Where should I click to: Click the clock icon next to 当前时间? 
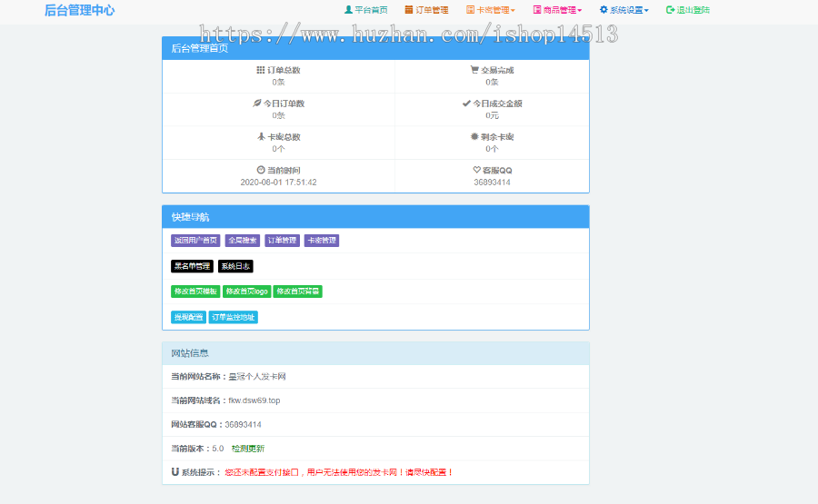(x=261, y=170)
